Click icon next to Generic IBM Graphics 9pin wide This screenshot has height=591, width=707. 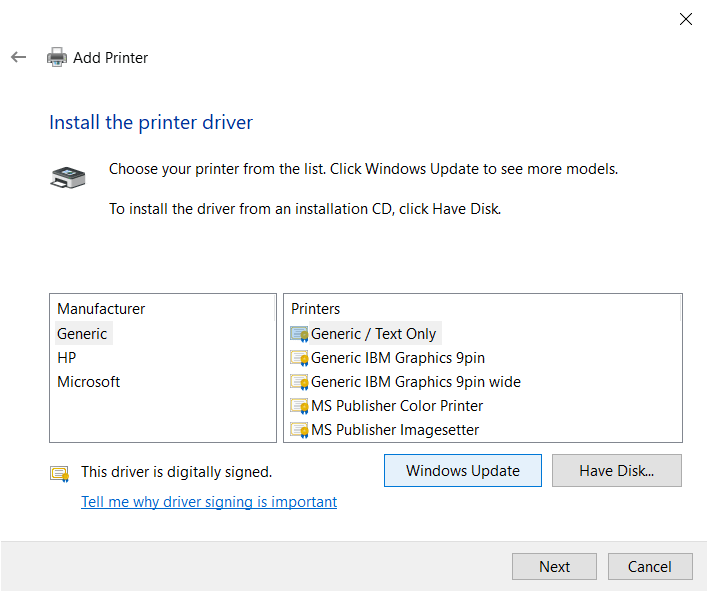[299, 382]
